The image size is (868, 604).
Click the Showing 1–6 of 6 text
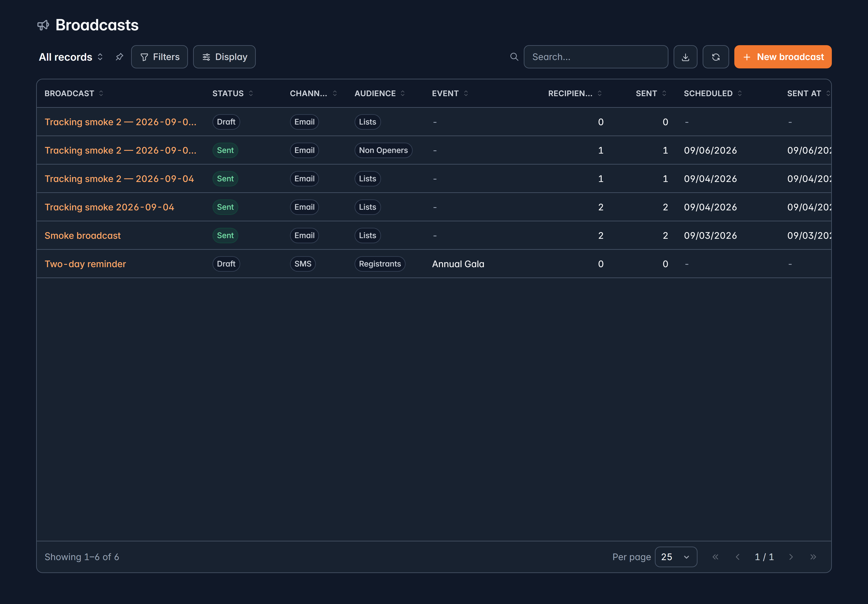click(82, 557)
